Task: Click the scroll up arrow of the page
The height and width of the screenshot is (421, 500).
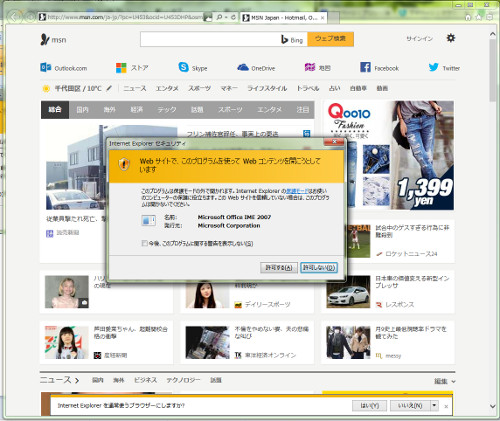Action: click(x=493, y=34)
